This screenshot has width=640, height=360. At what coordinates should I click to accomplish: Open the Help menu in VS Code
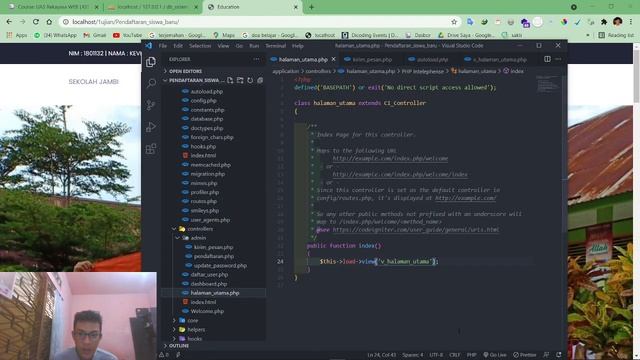(298, 46)
